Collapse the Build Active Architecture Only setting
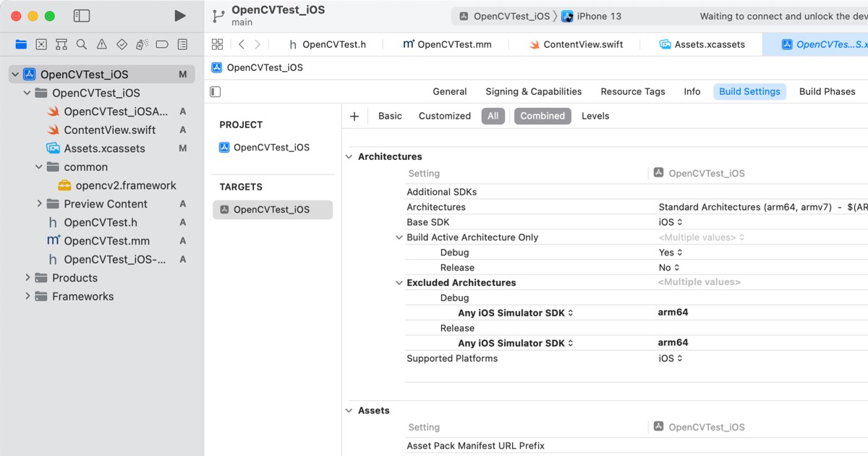This screenshot has height=456, width=868. tap(399, 237)
